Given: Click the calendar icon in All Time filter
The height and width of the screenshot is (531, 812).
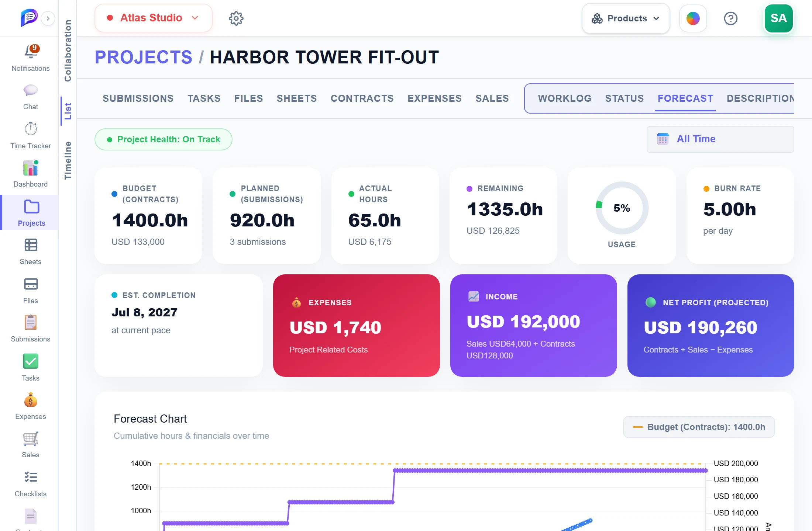Looking at the screenshot, I should [663, 139].
